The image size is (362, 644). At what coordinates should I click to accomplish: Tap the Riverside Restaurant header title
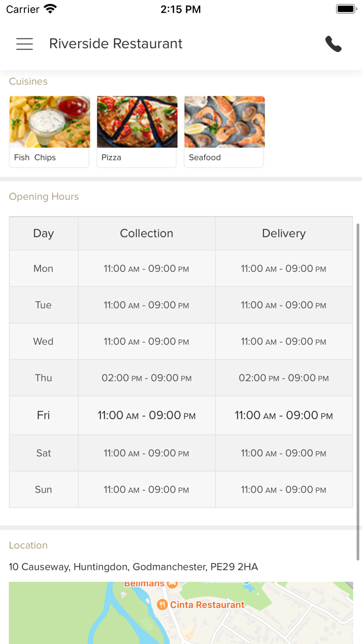pos(116,44)
